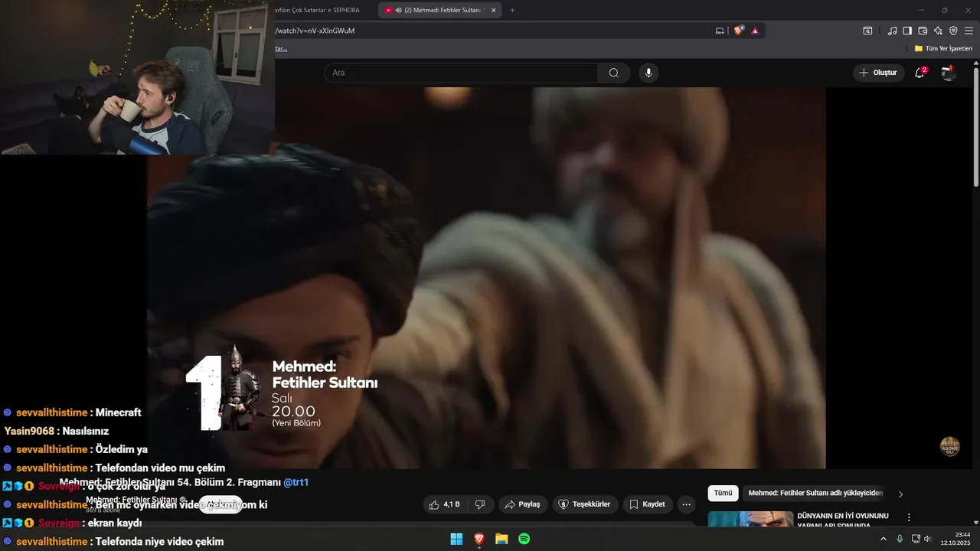The width and height of the screenshot is (980, 551).
Task: Click the network tray icon
Action: pos(915,539)
